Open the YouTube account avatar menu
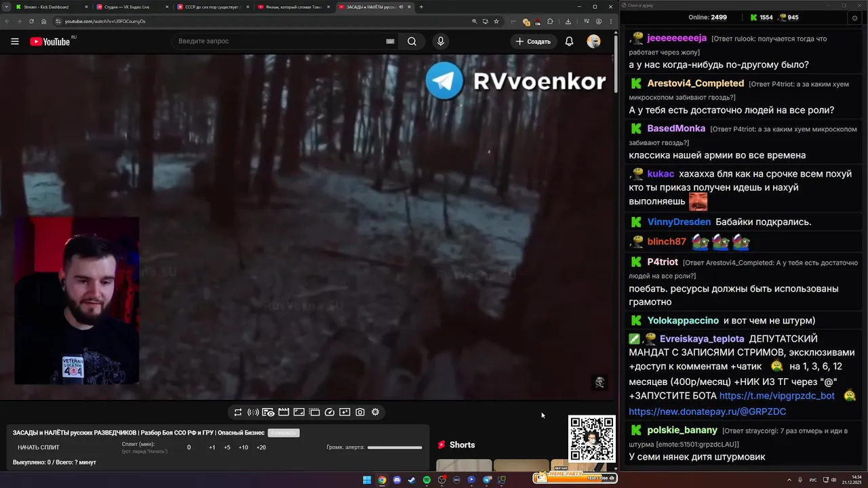This screenshot has width=868, height=488. (593, 41)
